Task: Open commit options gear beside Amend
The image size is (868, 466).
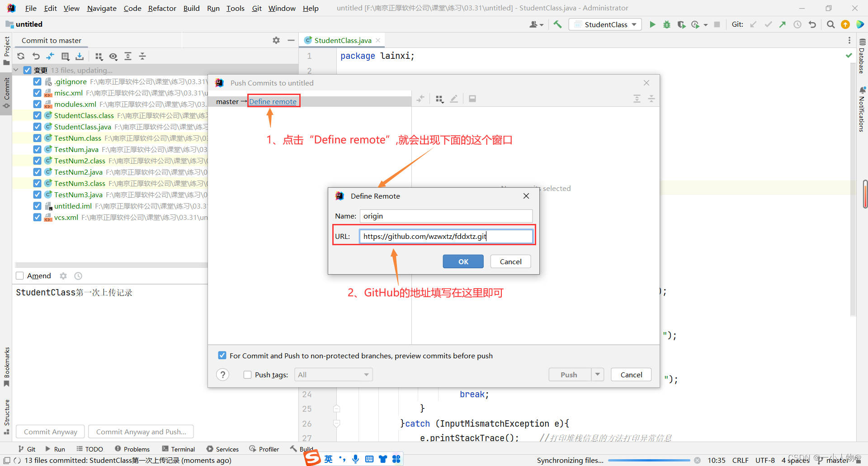Action: click(63, 276)
